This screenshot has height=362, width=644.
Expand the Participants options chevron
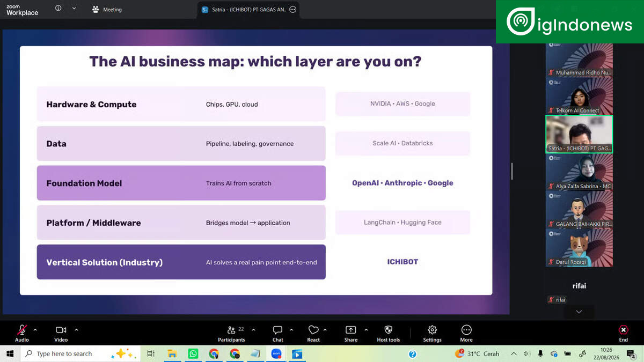[253, 330]
